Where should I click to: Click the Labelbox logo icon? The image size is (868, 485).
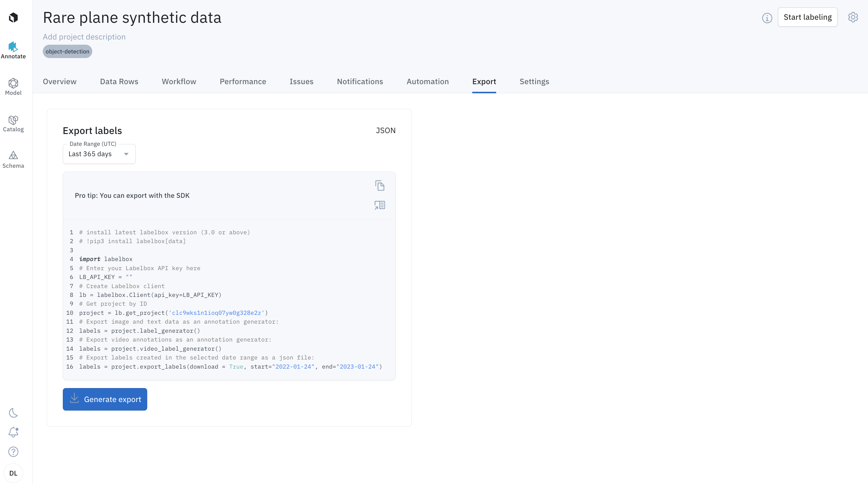click(x=13, y=17)
